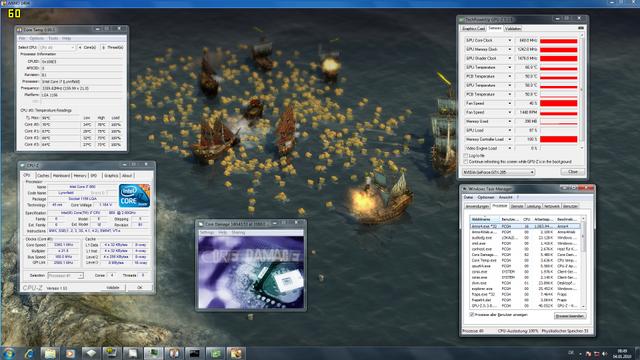Image resolution: width=640 pixels, height=360 pixels.
Task: Open the GPU Core Clock sensor dropdown
Action: click(509, 40)
